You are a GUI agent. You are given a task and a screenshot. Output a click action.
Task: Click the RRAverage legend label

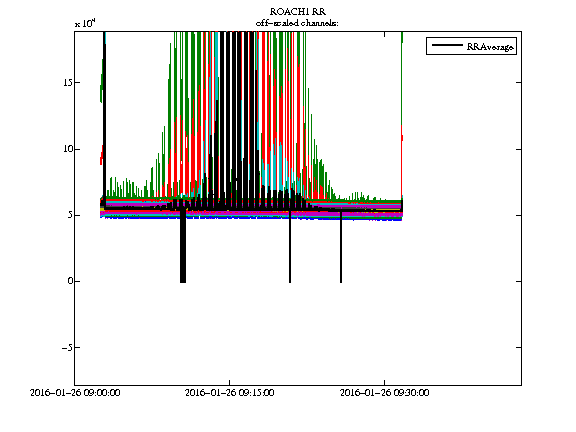point(490,47)
